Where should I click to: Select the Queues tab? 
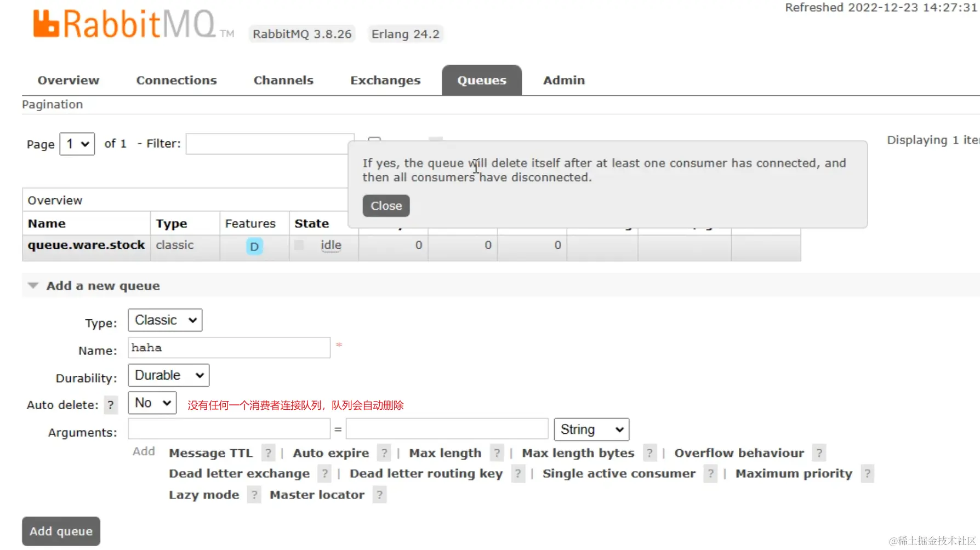pos(482,81)
